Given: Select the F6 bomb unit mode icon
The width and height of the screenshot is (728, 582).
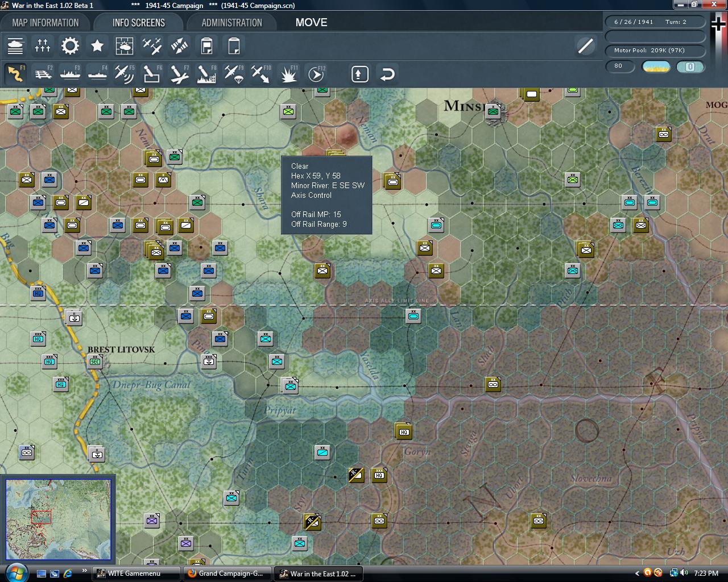Looking at the screenshot, I should (x=152, y=74).
